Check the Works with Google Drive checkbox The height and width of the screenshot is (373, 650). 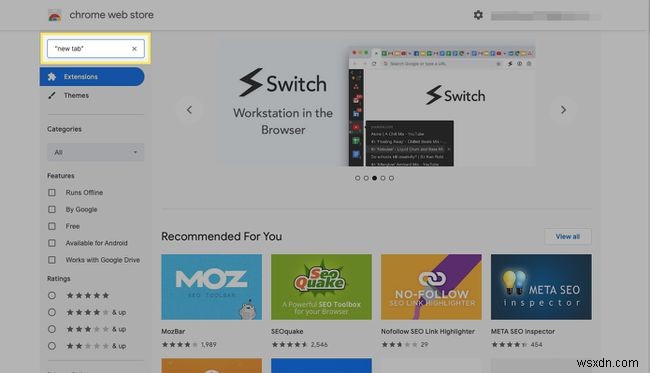(x=52, y=260)
